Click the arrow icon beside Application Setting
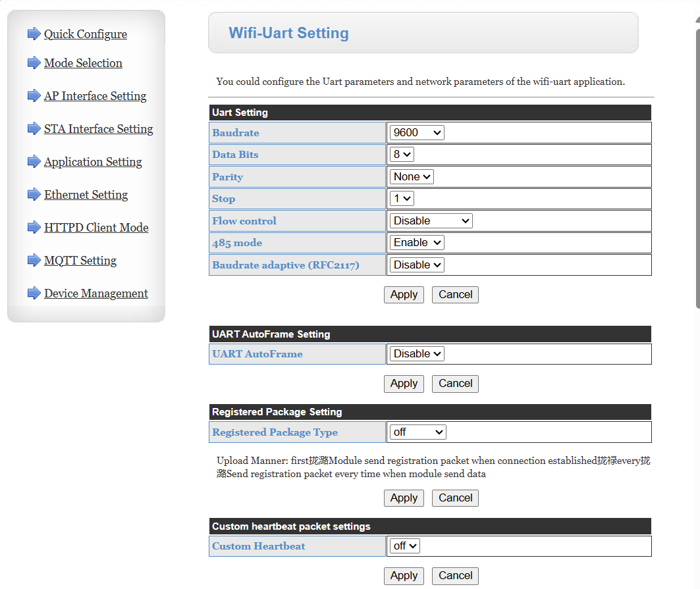 (34, 161)
